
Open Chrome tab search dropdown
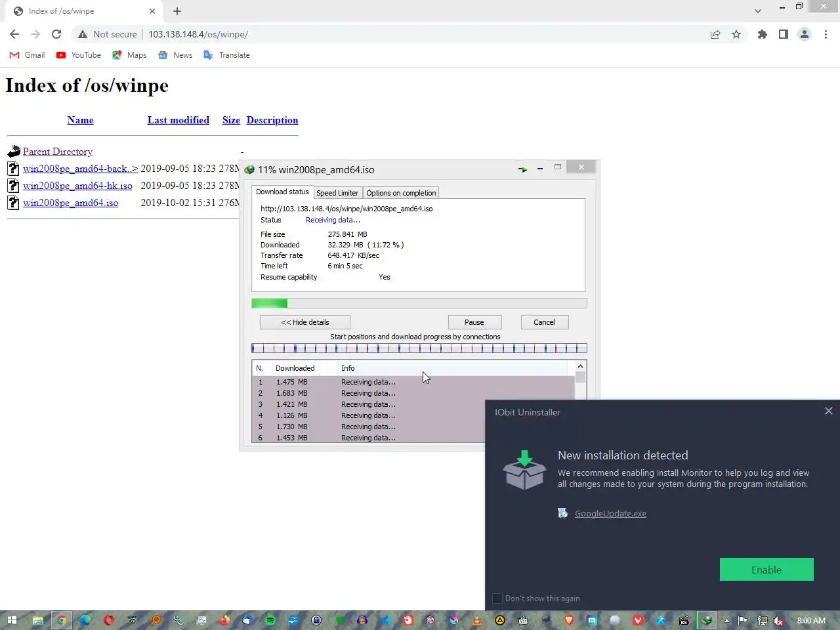pos(757,11)
